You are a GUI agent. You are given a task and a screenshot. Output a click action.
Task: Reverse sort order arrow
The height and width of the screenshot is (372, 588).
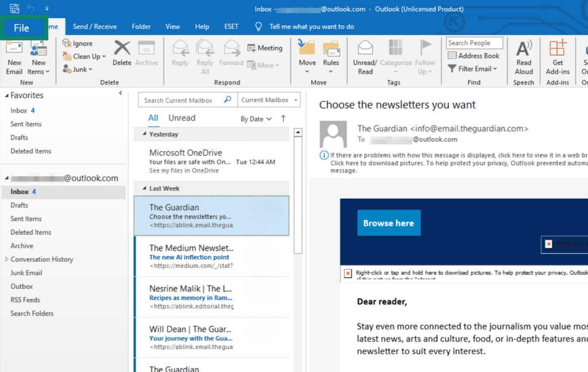coord(283,119)
